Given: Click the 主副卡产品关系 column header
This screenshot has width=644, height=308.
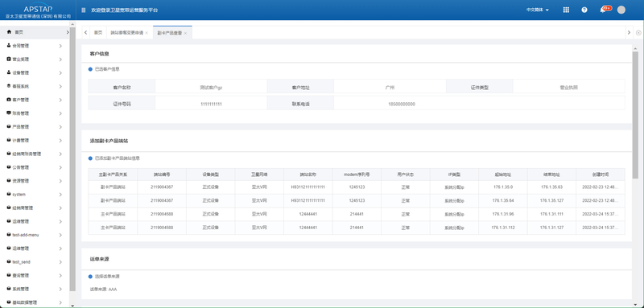Looking at the screenshot, I should click(113, 175).
